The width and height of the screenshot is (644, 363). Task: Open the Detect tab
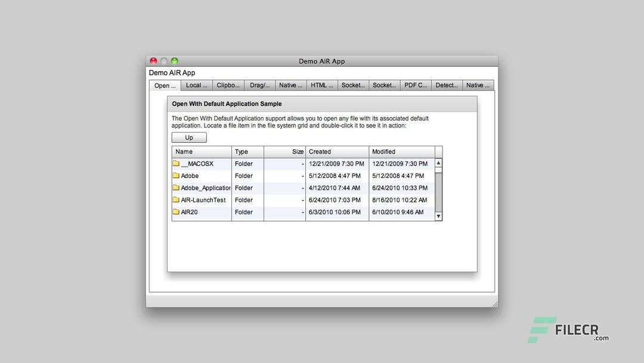447,85
